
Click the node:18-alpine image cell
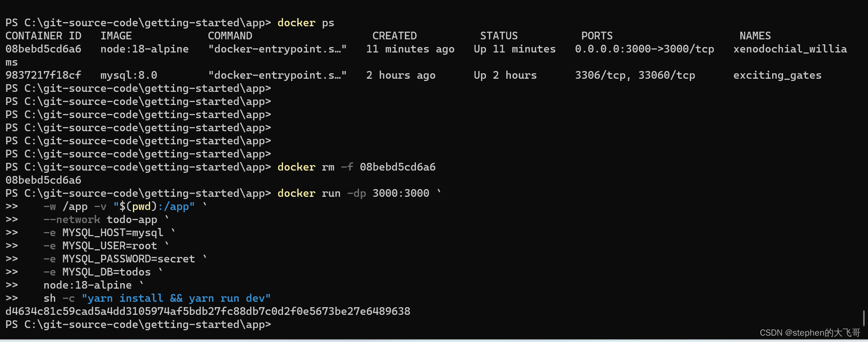click(145, 49)
